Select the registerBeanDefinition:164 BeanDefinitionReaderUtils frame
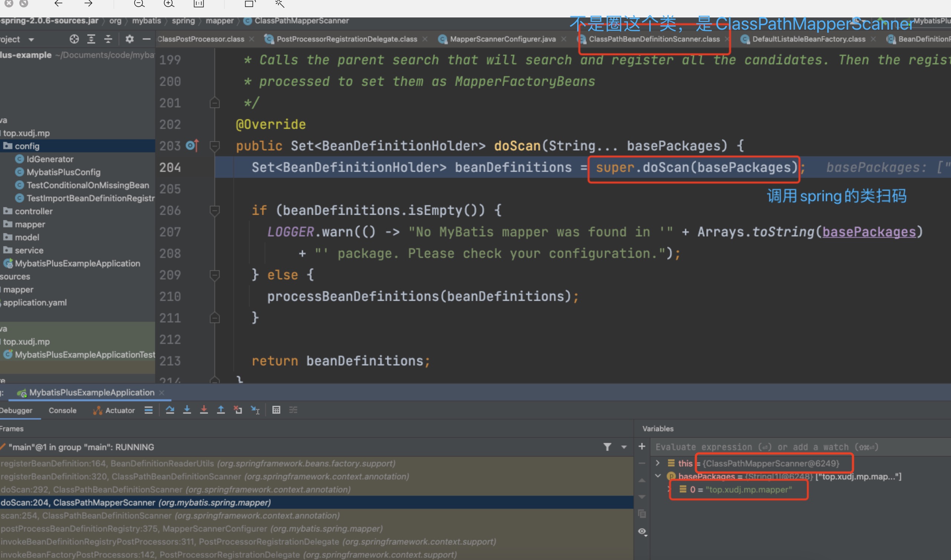 [316, 464]
